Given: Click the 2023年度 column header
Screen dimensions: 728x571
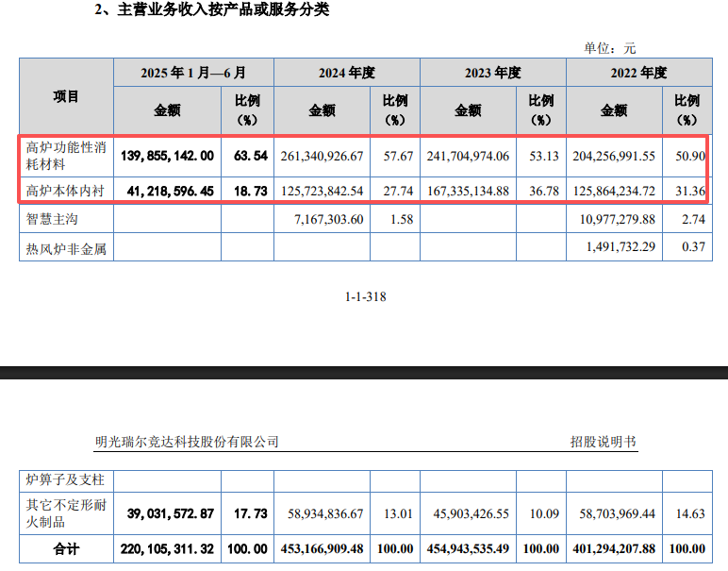Looking at the screenshot, I should click(493, 73).
